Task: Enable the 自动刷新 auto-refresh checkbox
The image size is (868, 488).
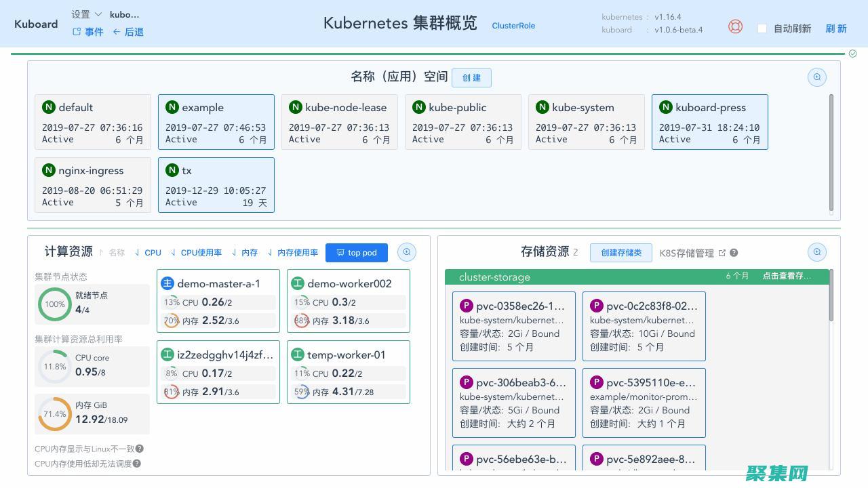Action: pos(762,28)
